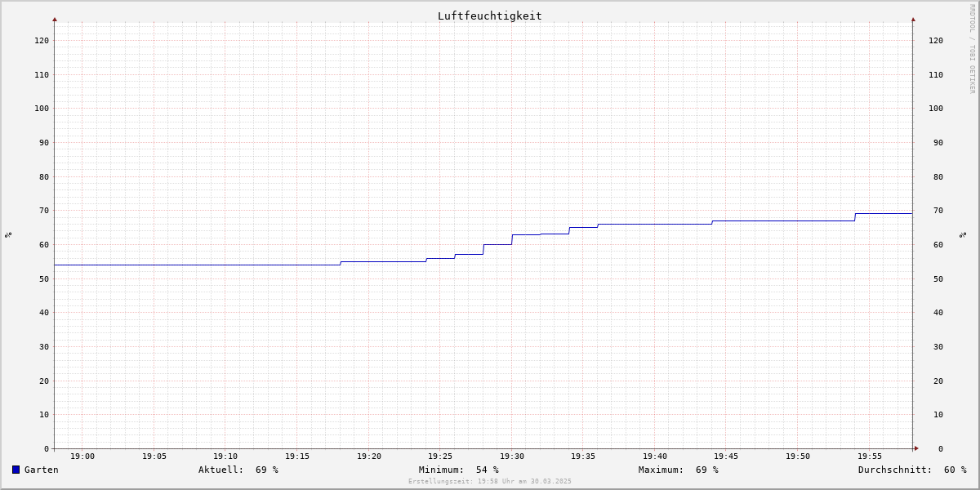Click the 19:35 time axis label
Viewport: 980px width, 490px height.
583,457
